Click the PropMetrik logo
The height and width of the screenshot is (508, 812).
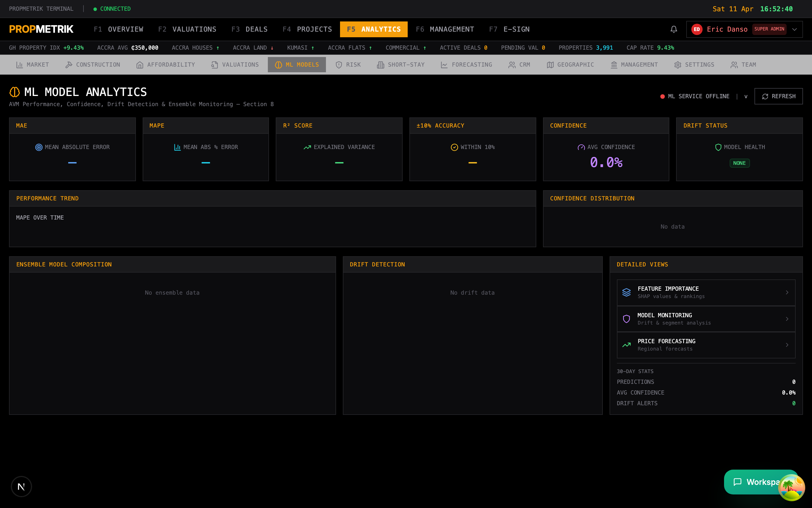[x=41, y=29]
